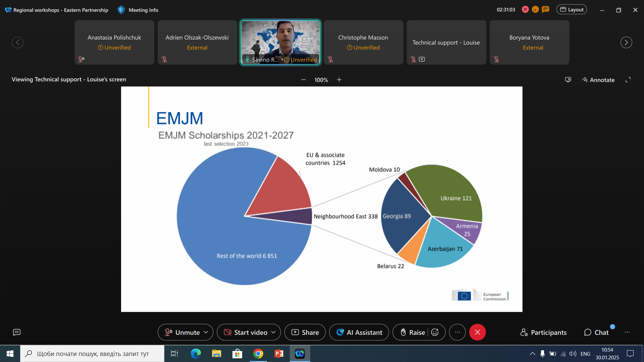This screenshot has width=644, height=362.
Task: Expand video options arrow beside Start video
Action: 273,332
